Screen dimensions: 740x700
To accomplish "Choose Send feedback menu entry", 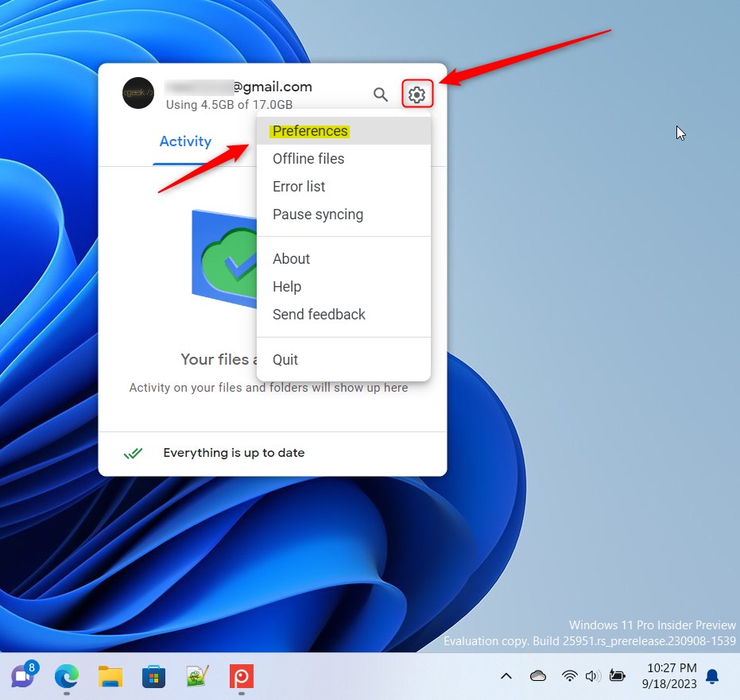I will click(x=319, y=315).
